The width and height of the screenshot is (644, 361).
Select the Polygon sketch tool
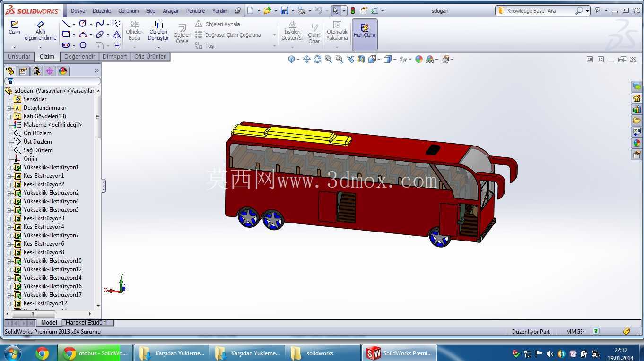[x=83, y=45]
